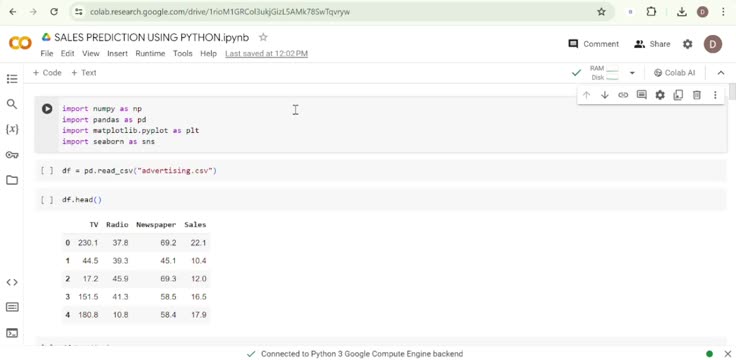Toggle run state of the df.head() cell
Image resolution: width=736 pixels, height=360 pixels.
click(47, 200)
